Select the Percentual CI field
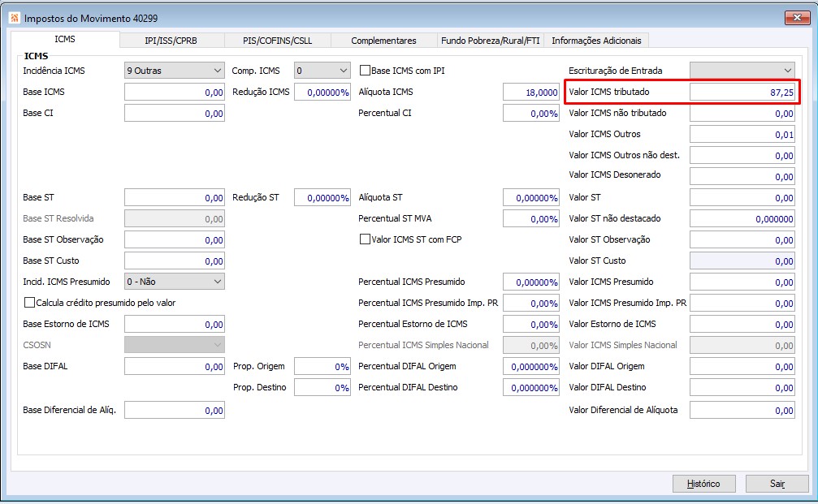The image size is (818, 504). [x=531, y=113]
